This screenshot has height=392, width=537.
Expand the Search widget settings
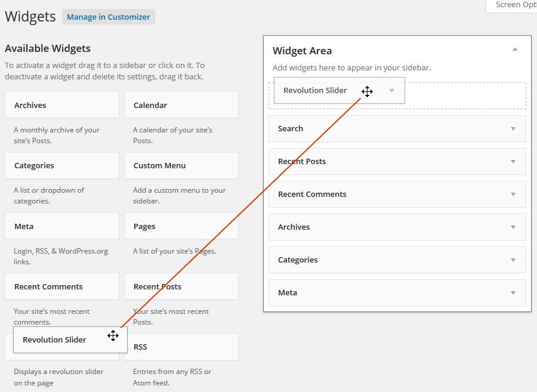click(513, 129)
